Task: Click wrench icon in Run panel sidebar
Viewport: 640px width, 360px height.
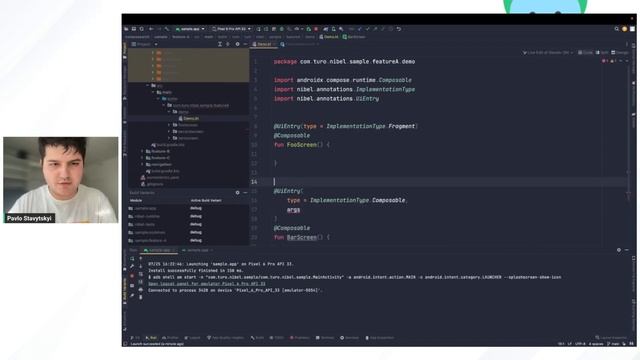Action: (132, 266)
